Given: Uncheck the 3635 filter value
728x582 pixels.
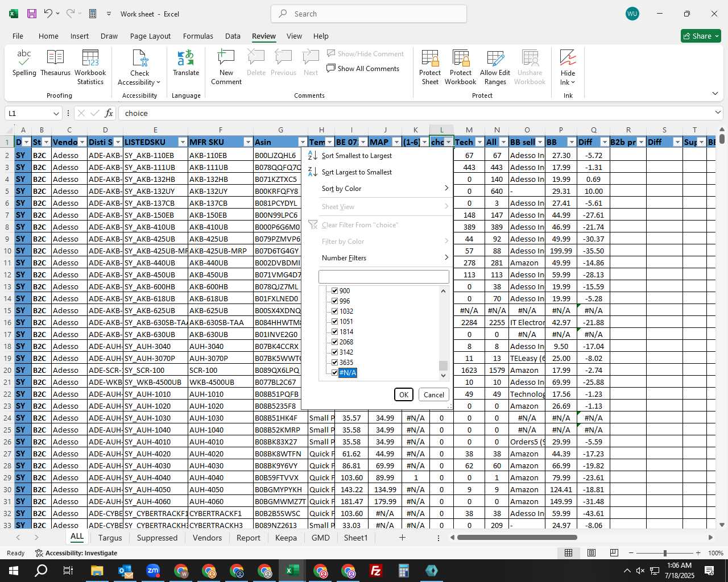Looking at the screenshot, I should 335,362.
